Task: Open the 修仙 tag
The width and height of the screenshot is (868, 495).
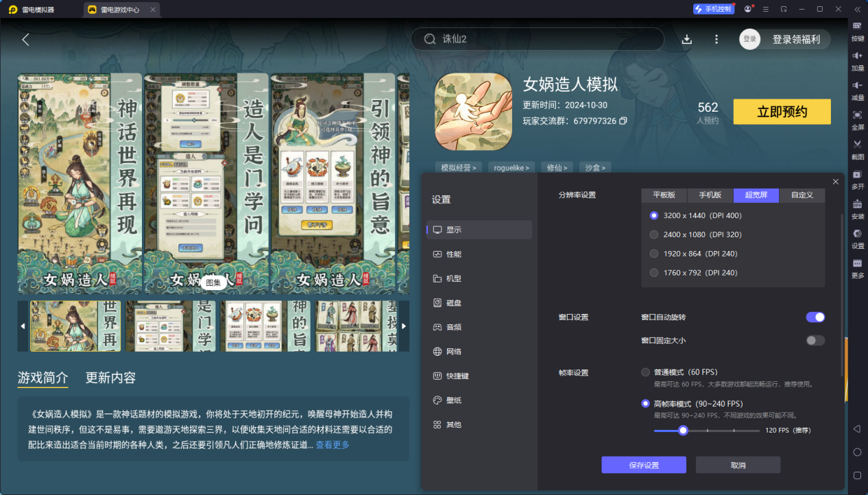Action: pos(557,167)
